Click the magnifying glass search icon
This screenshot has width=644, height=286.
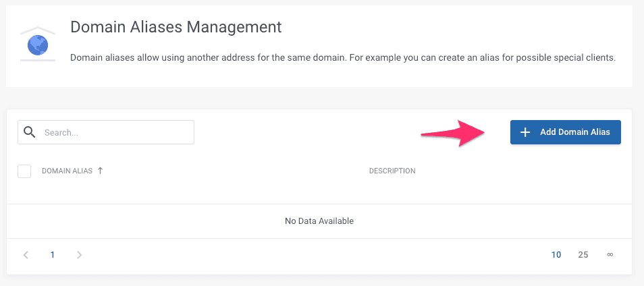click(x=29, y=132)
